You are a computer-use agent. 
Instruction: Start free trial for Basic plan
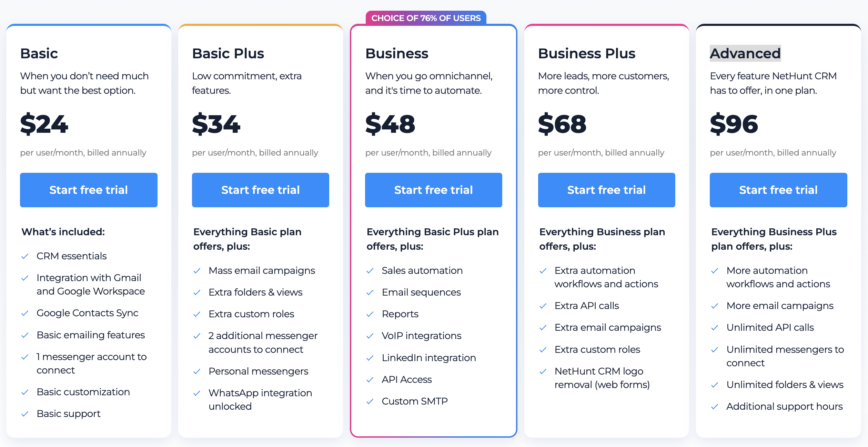click(x=89, y=190)
